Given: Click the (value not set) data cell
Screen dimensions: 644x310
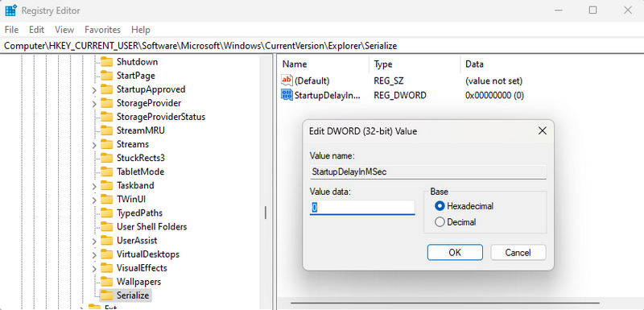Looking at the screenshot, I should [x=493, y=81].
